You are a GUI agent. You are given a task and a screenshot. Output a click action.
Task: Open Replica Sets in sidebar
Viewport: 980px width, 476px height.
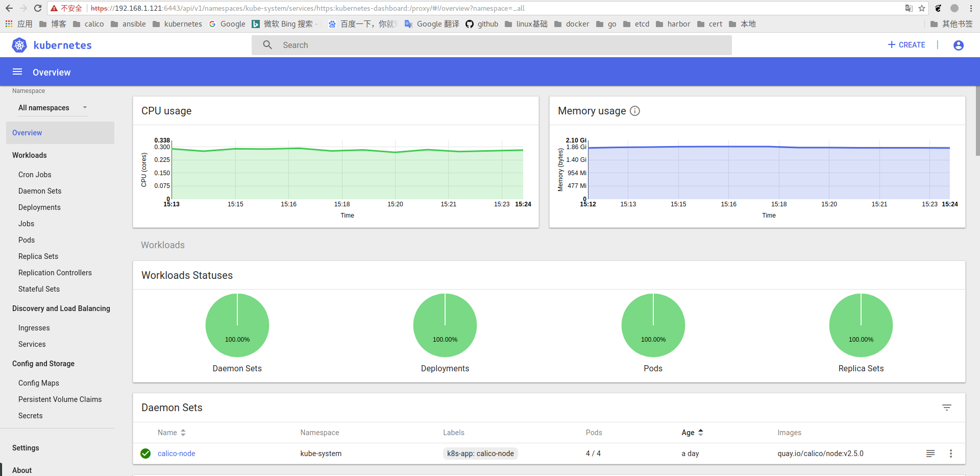pos(38,256)
